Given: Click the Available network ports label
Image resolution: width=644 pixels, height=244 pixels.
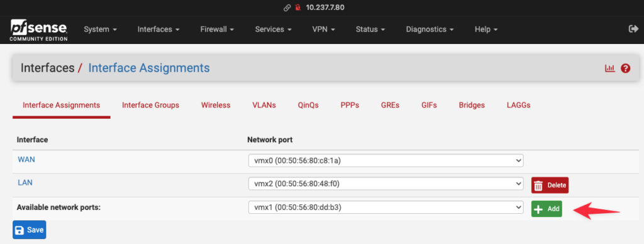Looking at the screenshot, I should click(x=58, y=208).
